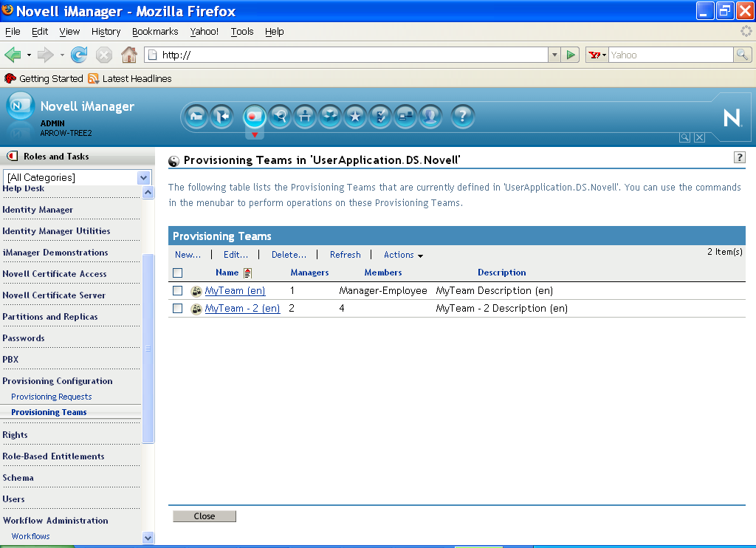Click Delete... in Provisioning Teams menubar
This screenshot has width=756, height=548.
(289, 255)
